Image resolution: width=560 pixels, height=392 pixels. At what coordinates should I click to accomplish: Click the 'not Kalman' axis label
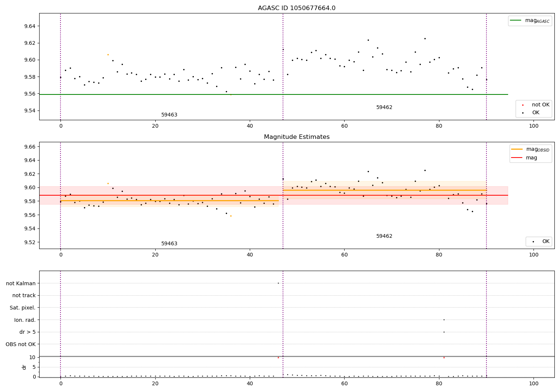coord(21,283)
